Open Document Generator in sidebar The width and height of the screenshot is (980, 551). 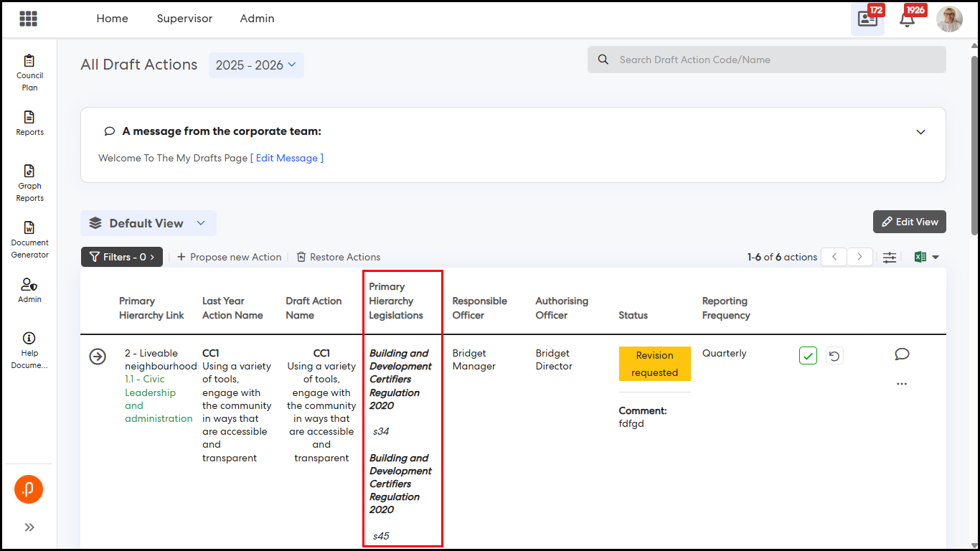pyautogui.click(x=29, y=240)
